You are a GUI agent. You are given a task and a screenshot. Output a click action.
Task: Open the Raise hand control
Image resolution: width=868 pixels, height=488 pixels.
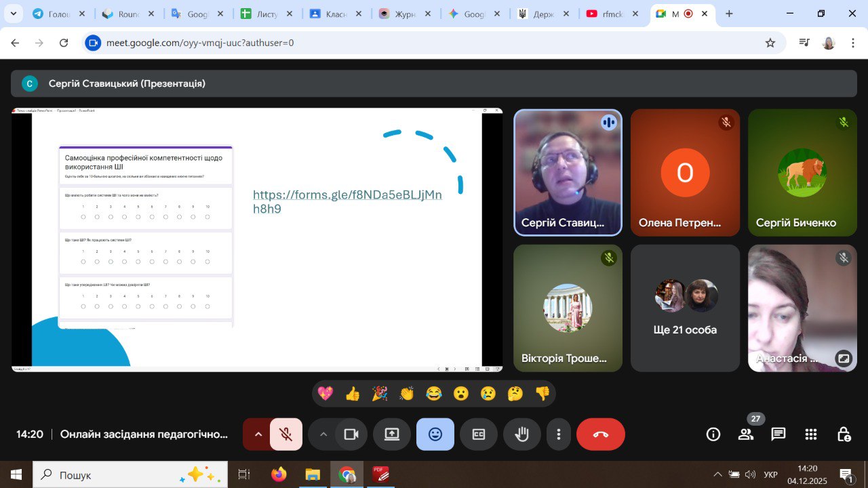click(x=521, y=434)
